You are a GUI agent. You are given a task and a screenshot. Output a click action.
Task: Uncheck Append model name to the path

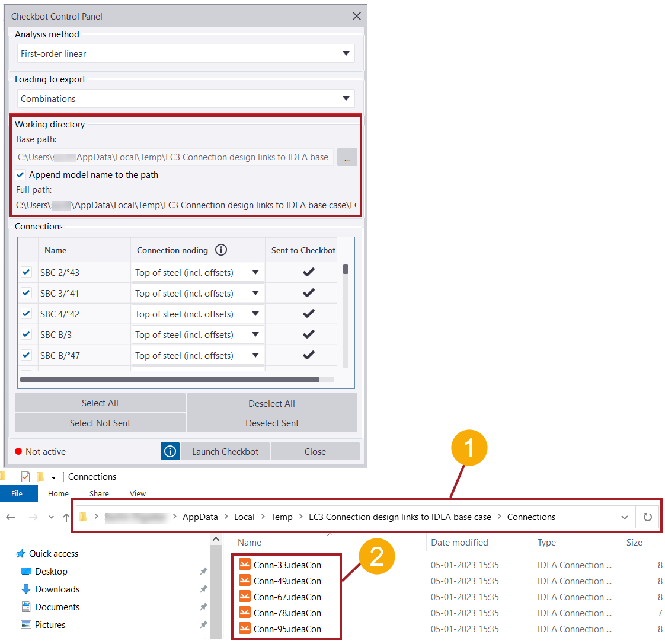tap(20, 175)
